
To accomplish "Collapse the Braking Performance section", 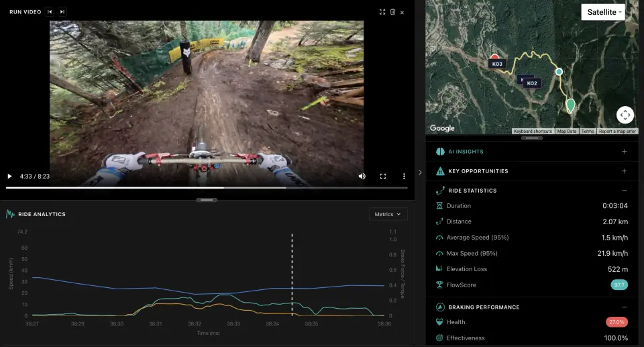I will coord(625,307).
